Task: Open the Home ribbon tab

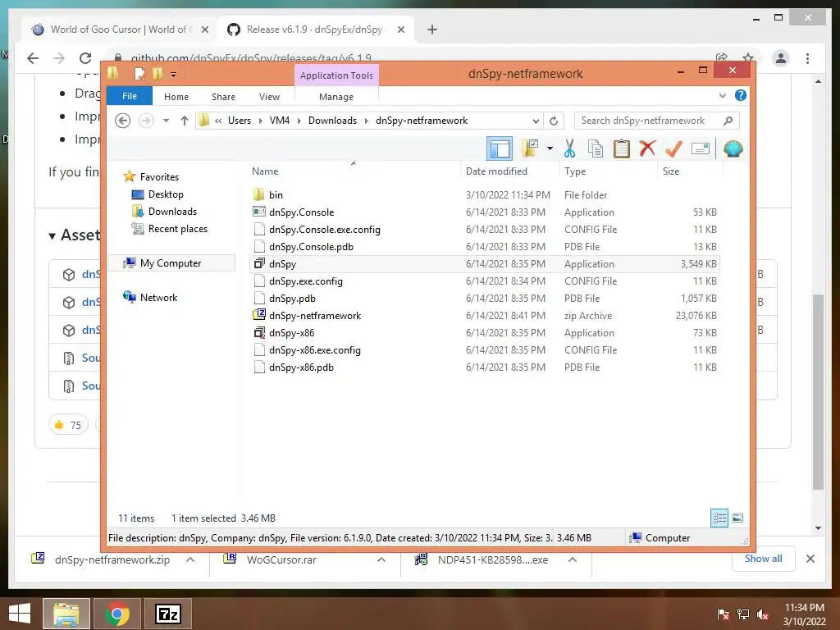Action: tap(176, 97)
